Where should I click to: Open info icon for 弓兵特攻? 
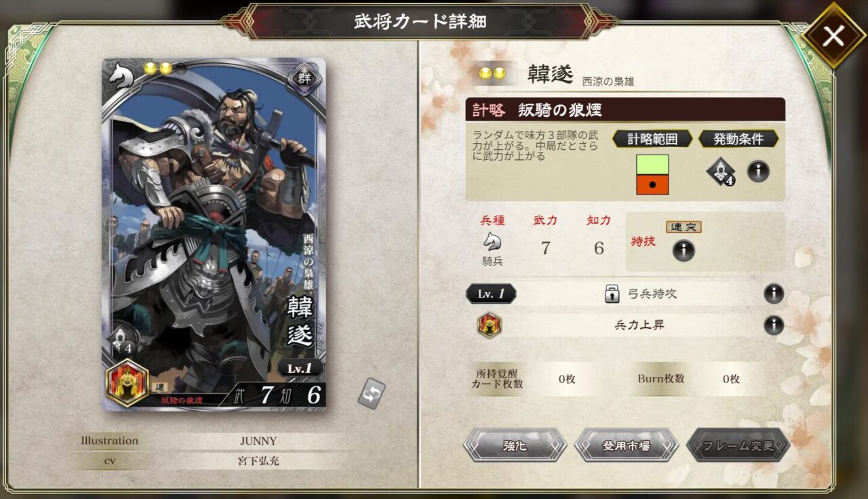pos(774,294)
